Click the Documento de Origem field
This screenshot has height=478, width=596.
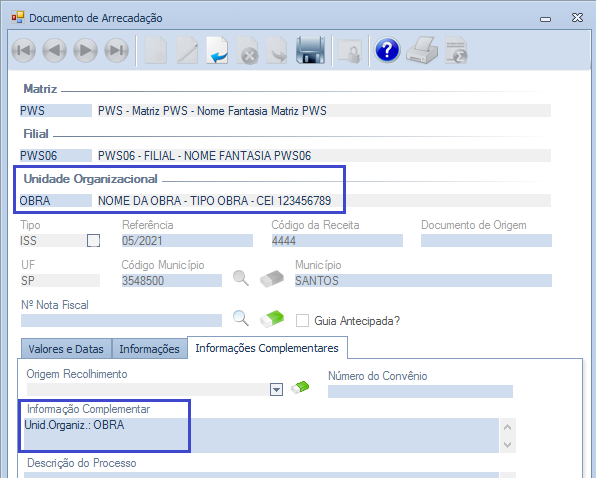[486, 241]
